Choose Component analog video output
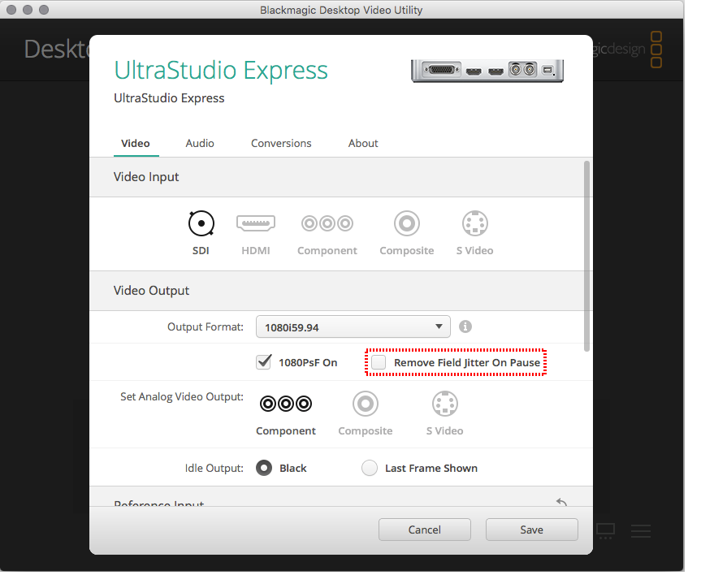Screen dimensions: 701x588 click(286, 404)
